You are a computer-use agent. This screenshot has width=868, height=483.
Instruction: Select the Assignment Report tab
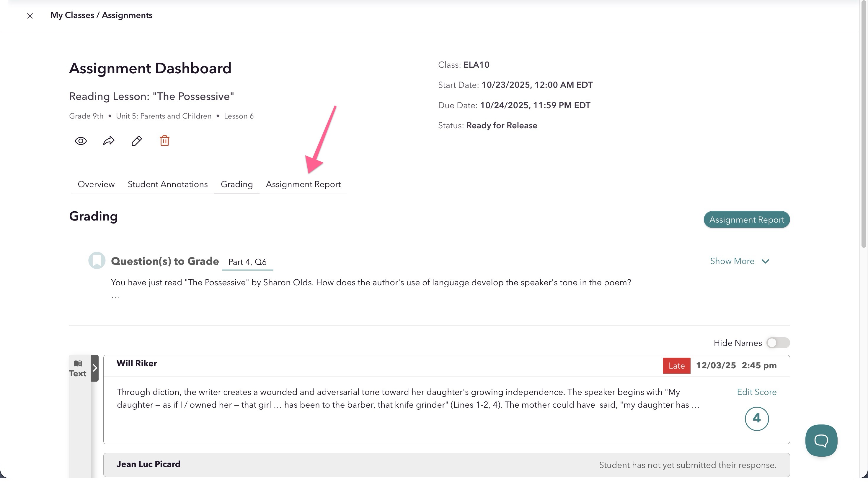coord(303,184)
